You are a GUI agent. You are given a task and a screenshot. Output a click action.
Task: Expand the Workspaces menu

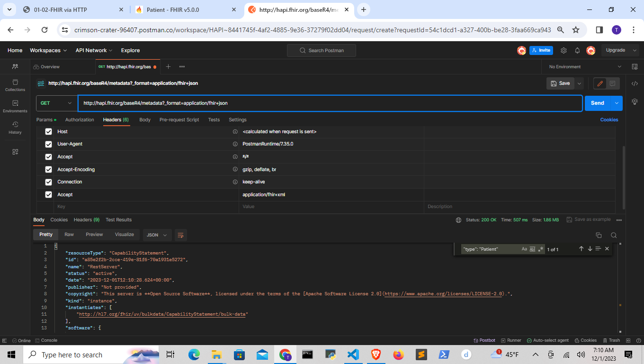click(x=48, y=50)
